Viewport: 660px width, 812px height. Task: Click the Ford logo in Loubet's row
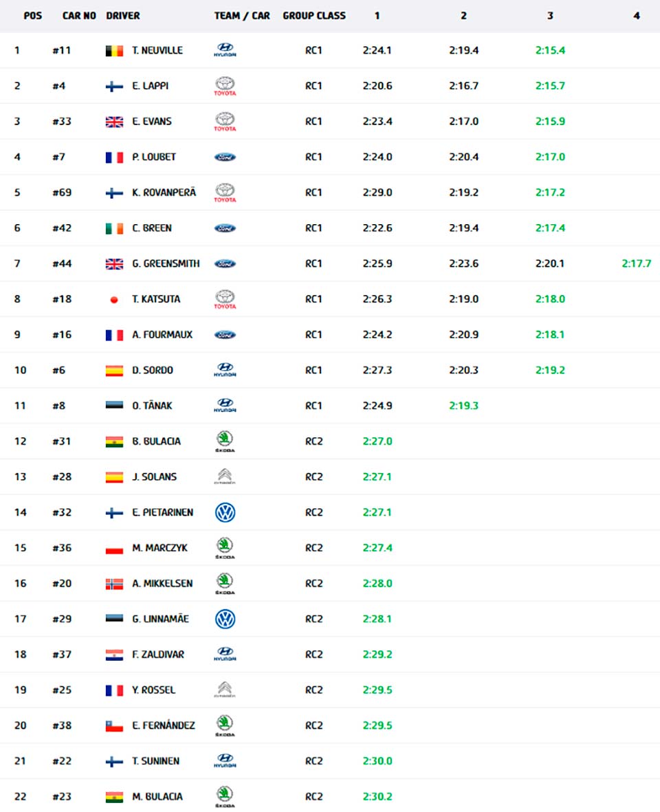pyautogui.click(x=225, y=157)
